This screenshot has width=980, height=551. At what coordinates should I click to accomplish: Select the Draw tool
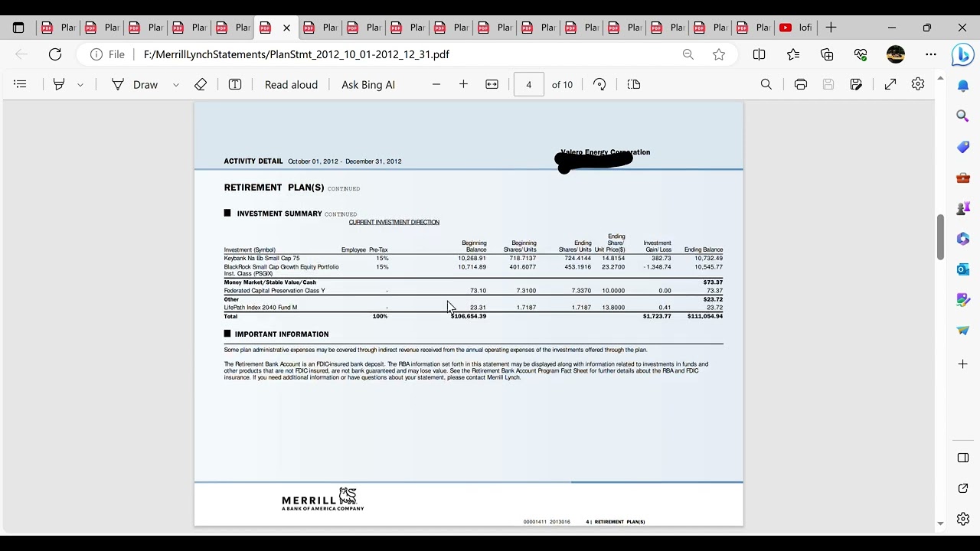[x=135, y=84]
